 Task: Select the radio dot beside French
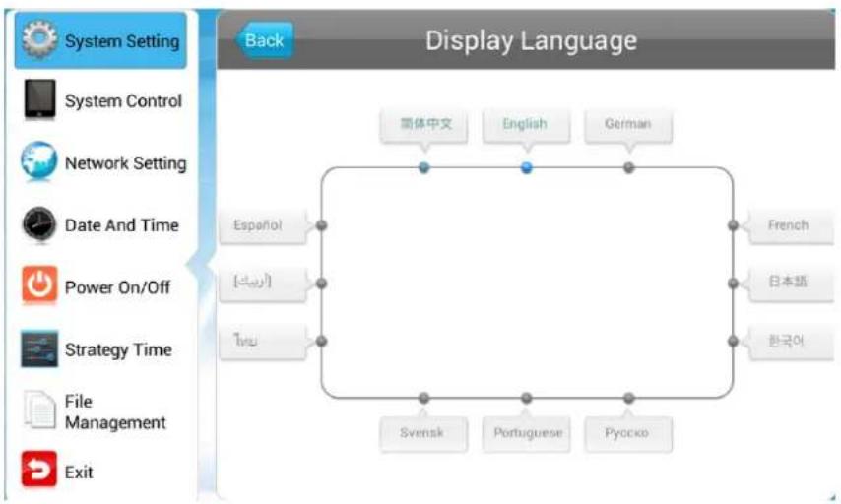(x=734, y=225)
